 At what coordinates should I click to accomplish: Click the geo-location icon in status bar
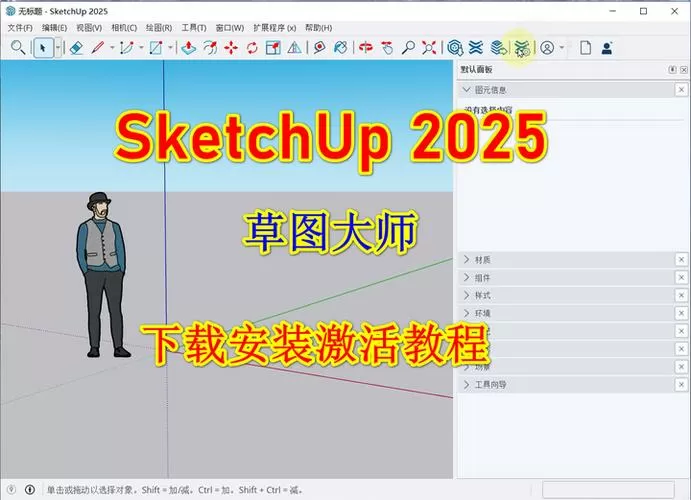tap(11, 489)
